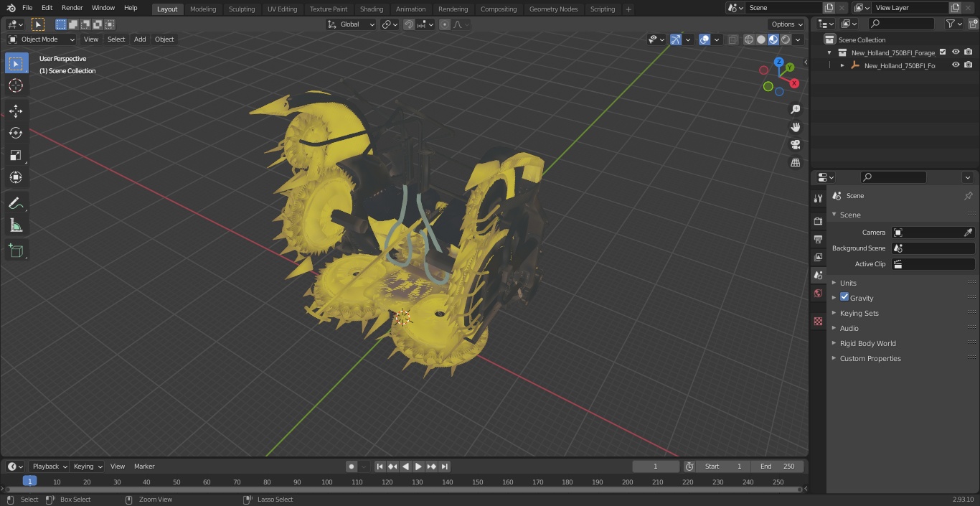Select the Add Cube tool
Screen dimensions: 980x506
tap(16, 250)
